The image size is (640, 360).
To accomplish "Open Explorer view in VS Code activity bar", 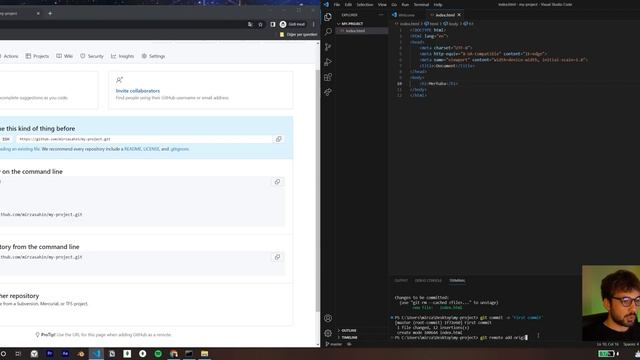I will (x=328, y=17).
